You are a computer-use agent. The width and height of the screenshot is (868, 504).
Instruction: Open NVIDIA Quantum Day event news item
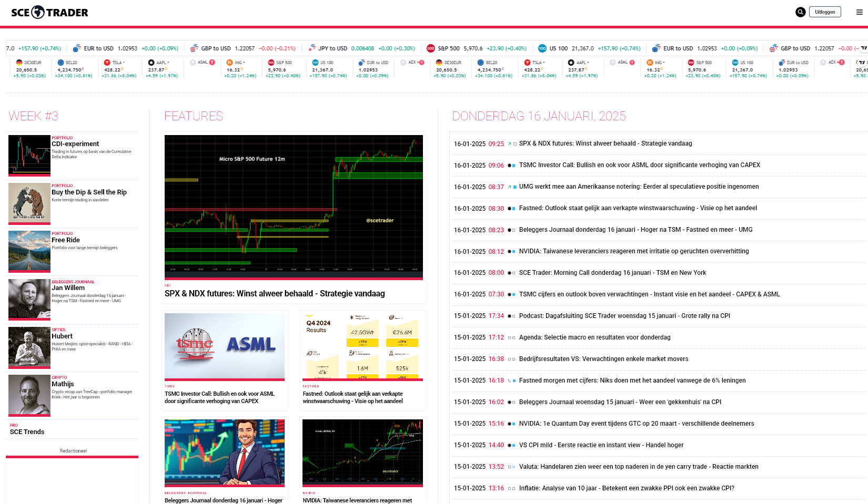[x=637, y=424]
